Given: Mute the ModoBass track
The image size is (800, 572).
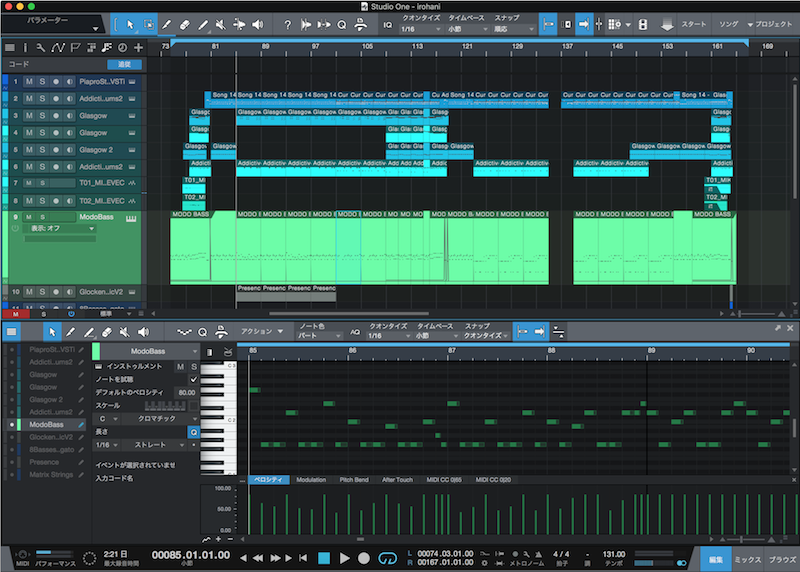Looking at the screenshot, I should [29, 217].
